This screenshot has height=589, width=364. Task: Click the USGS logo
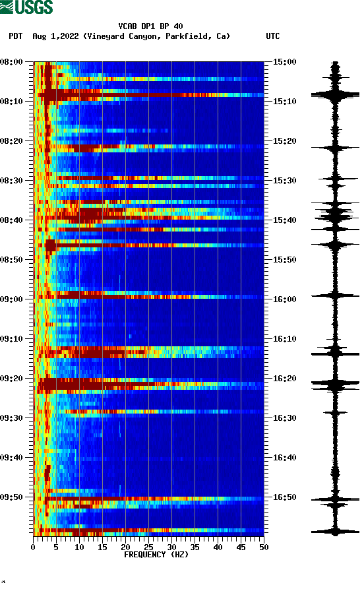[26, 7]
